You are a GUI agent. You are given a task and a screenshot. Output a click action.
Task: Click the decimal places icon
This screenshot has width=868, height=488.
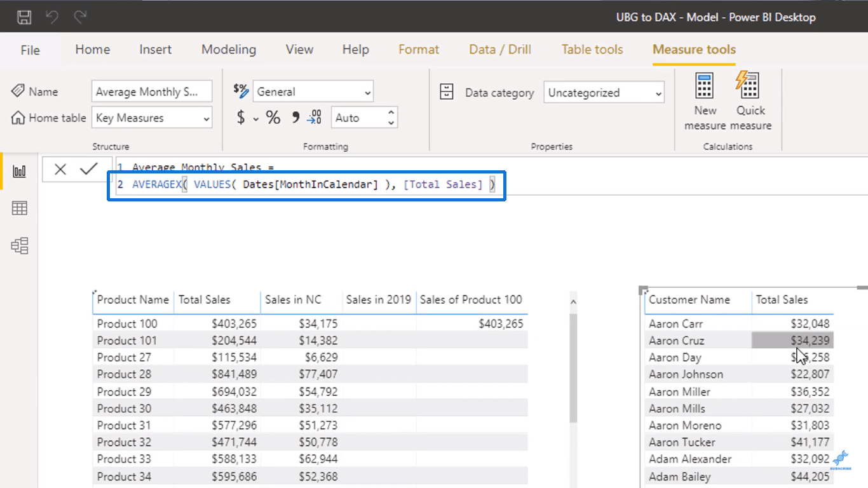point(315,118)
